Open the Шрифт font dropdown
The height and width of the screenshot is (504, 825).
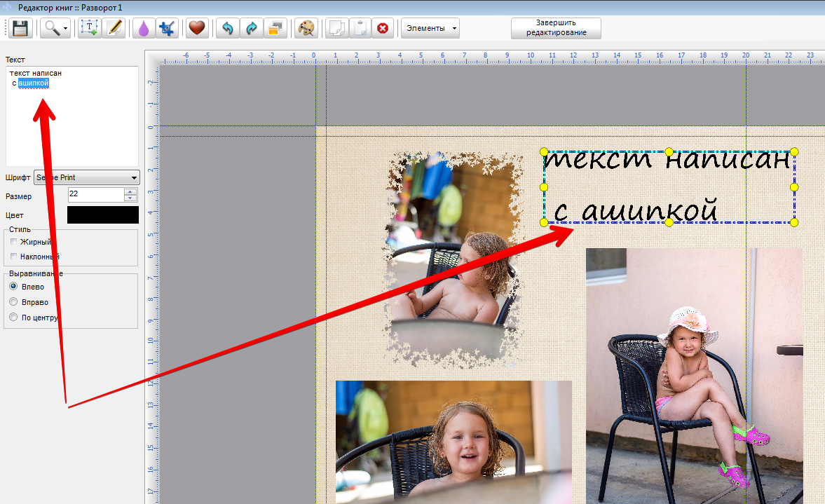point(87,178)
